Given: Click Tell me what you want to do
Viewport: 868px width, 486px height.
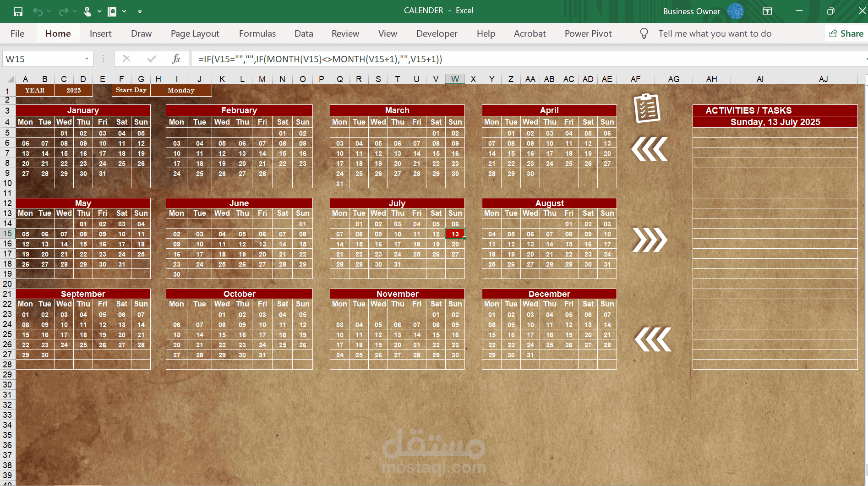Looking at the screenshot, I should pos(715,33).
